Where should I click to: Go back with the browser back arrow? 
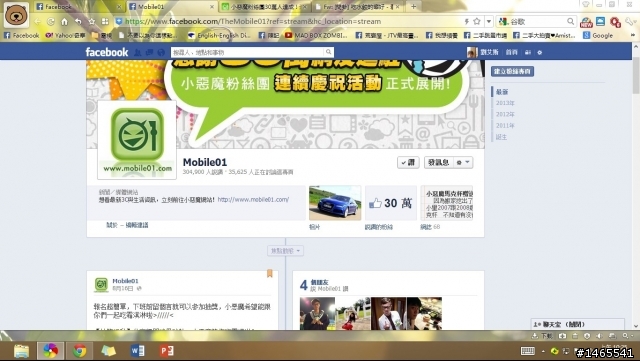38,22
